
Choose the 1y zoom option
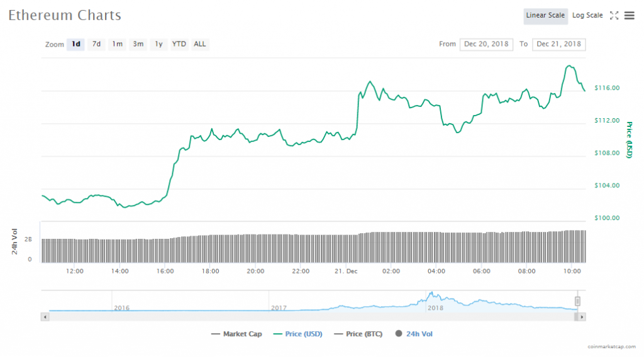[158, 45]
